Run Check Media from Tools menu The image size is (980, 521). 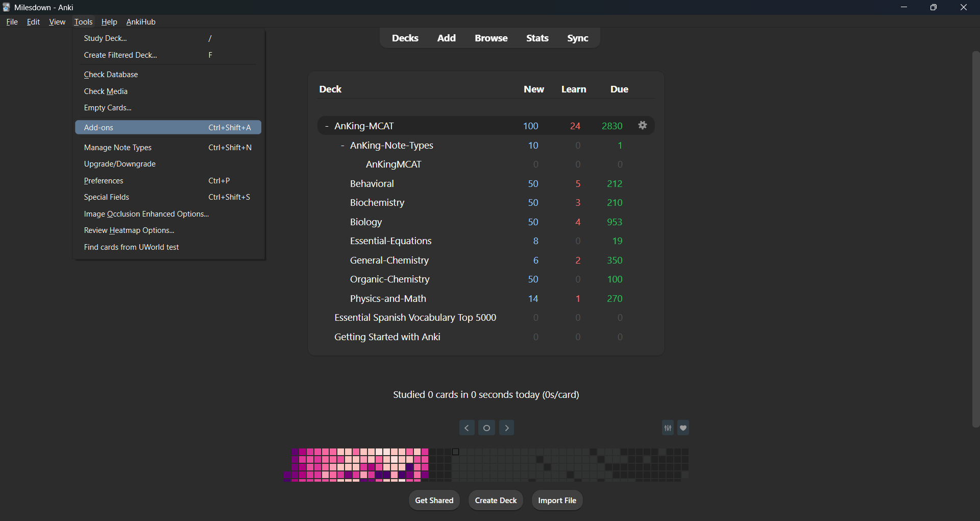tap(168, 91)
